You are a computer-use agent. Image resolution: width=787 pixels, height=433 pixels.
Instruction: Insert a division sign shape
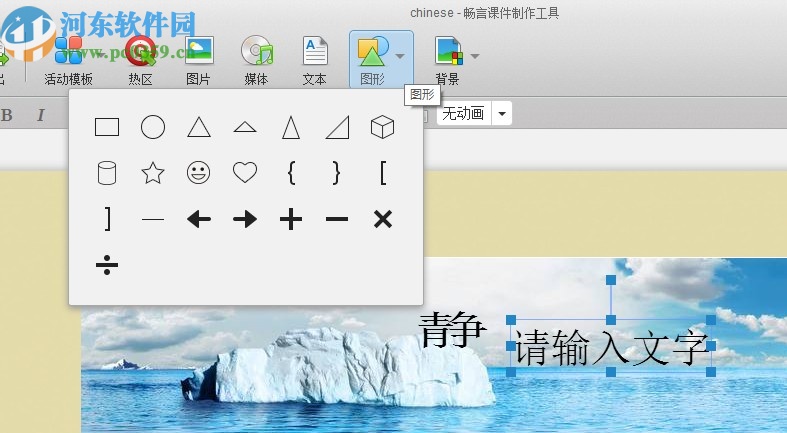[x=107, y=265]
